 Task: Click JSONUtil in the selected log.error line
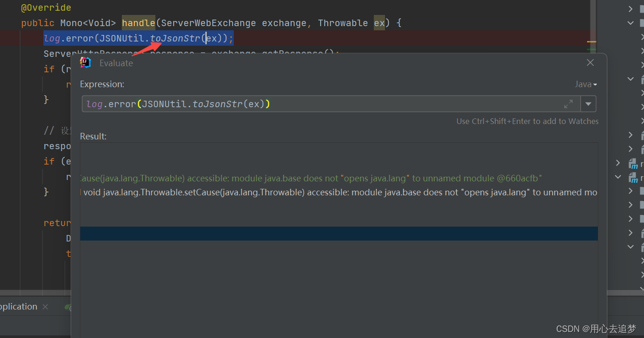pyautogui.click(x=122, y=38)
